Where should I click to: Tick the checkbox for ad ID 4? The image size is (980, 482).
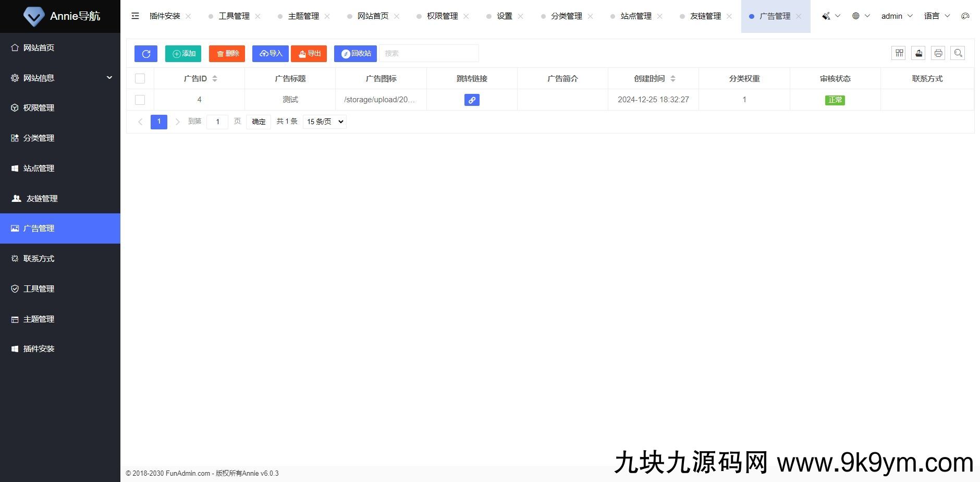point(140,100)
